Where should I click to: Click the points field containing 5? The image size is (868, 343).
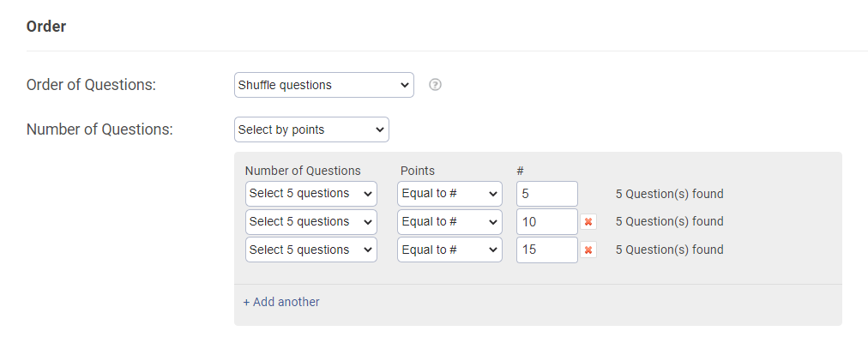click(x=546, y=194)
